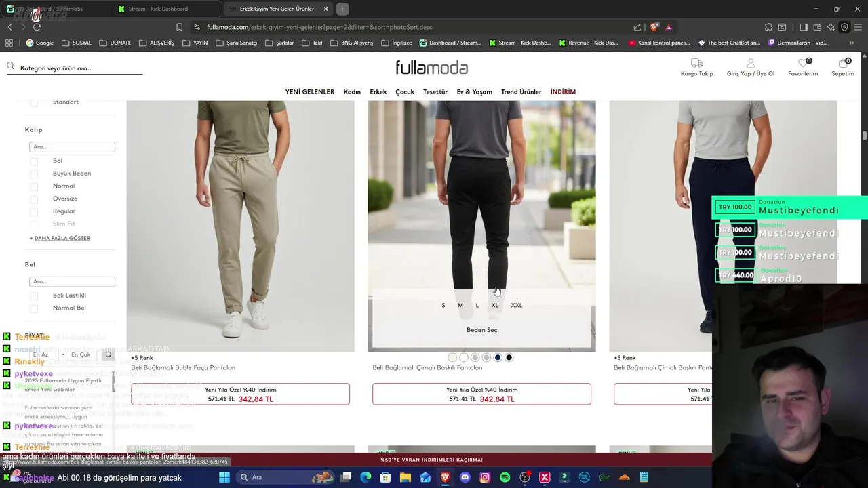Viewport: 868px width, 488px height.
Task: Open File Explorer from the taskbar
Action: click(x=405, y=477)
